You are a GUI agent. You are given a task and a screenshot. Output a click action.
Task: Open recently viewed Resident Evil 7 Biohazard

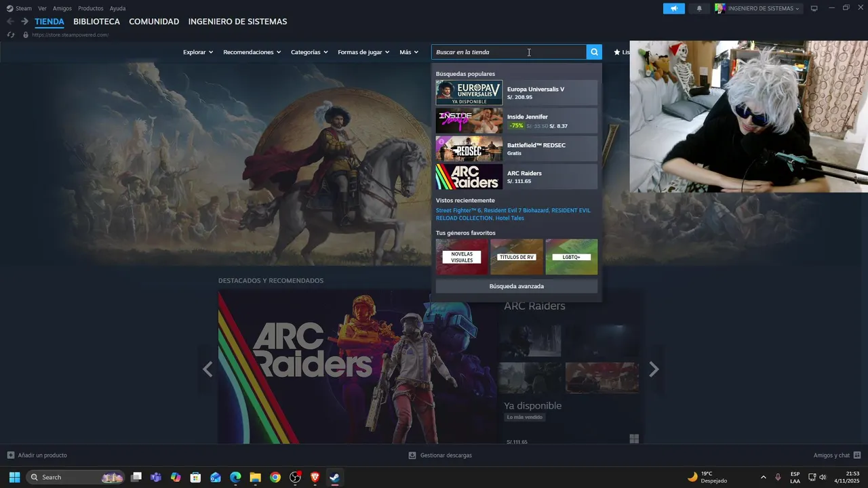click(516, 211)
